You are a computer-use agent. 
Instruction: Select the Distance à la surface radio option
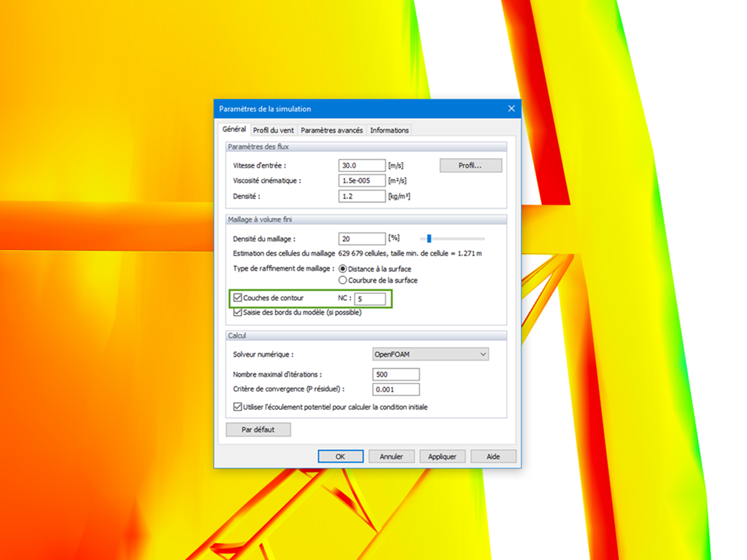[x=343, y=268]
